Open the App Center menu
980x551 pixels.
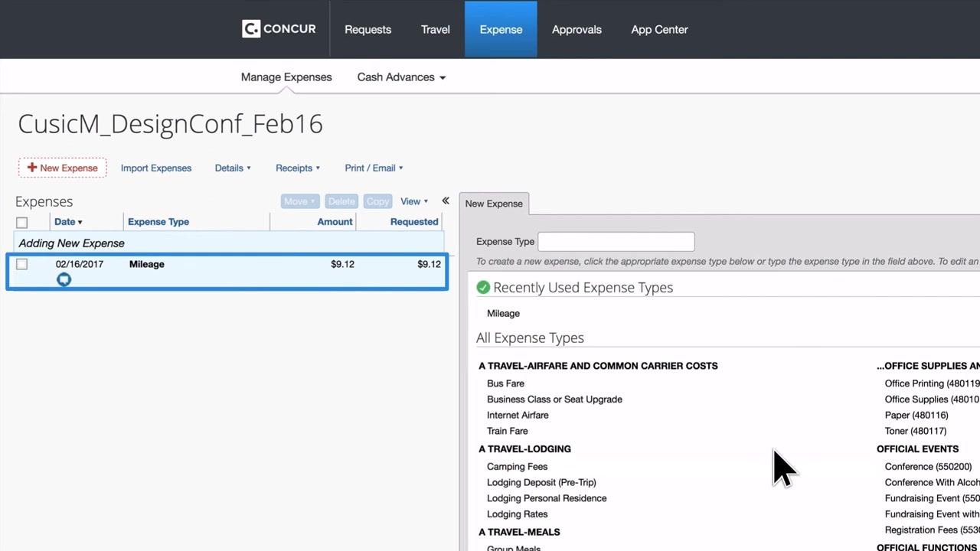pos(659,29)
